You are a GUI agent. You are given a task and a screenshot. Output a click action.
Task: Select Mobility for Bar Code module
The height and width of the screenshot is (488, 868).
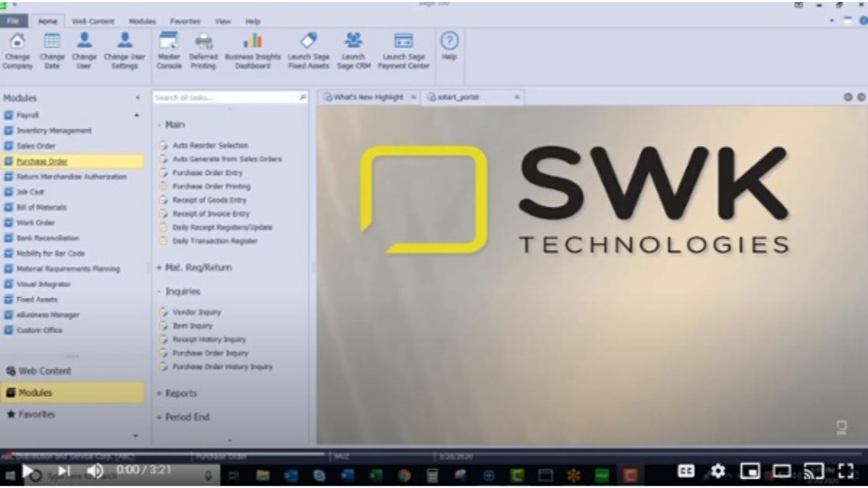tap(51, 254)
